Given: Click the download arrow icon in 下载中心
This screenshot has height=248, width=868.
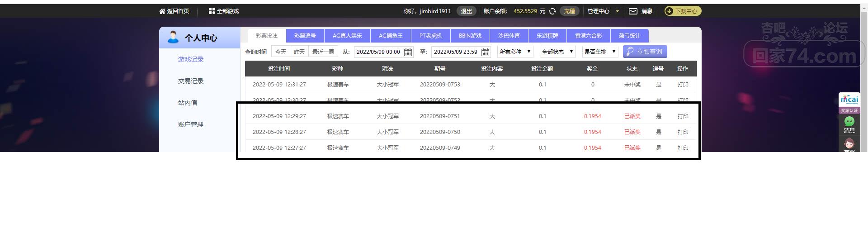Looking at the screenshot, I should click(x=669, y=11).
